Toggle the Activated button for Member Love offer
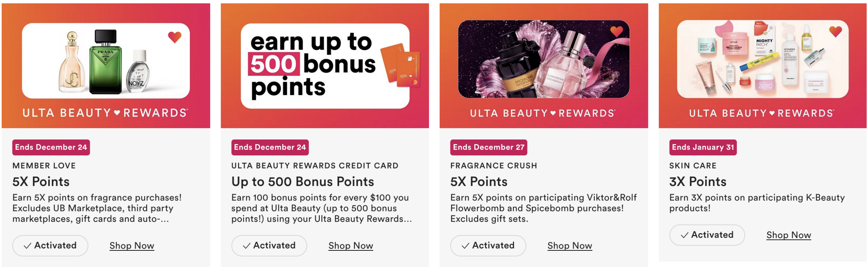This screenshot has width=868, height=267. coord(50,245)
